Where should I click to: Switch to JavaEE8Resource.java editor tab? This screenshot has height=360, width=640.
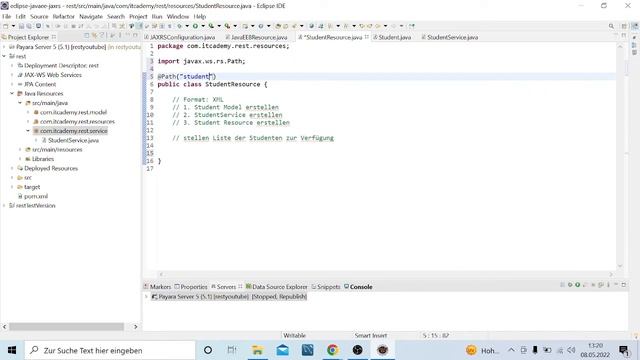[256, 37]
